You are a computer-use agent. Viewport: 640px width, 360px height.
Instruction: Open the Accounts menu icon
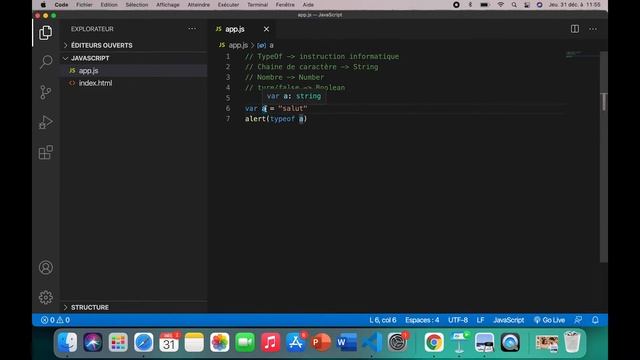click(x=46, y=268)
